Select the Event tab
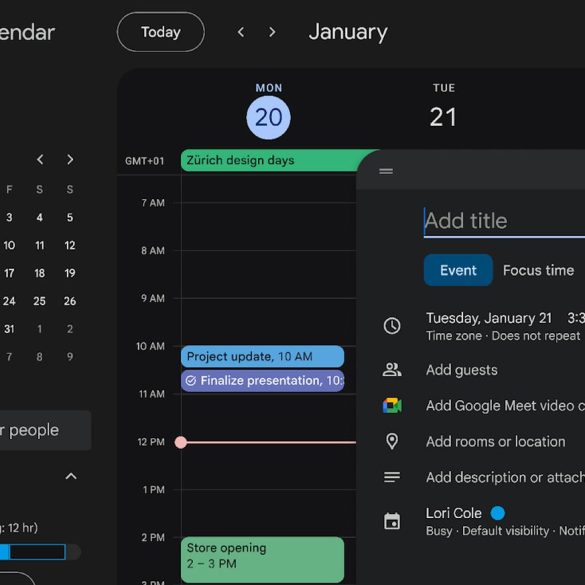 458,270
